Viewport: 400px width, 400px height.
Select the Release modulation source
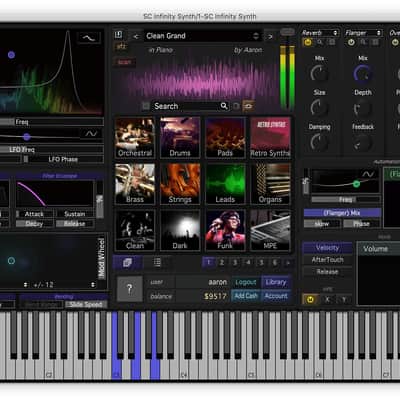tap(327, 272)
